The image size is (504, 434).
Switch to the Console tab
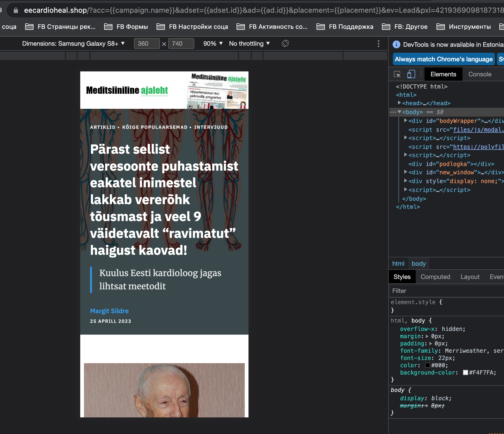[x=480, y=74]
